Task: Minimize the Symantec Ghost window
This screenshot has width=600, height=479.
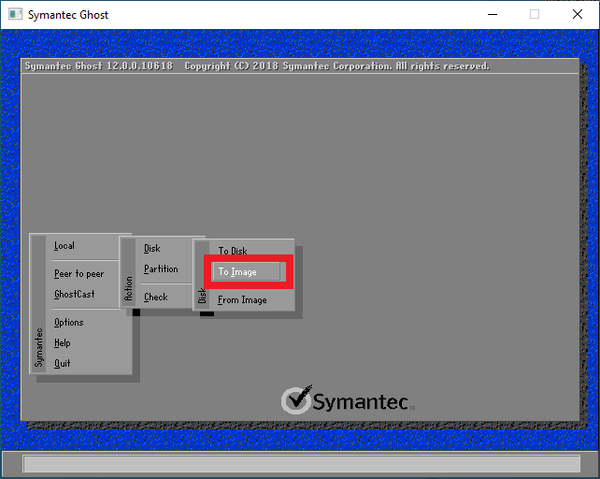Action: click(492, 15)
